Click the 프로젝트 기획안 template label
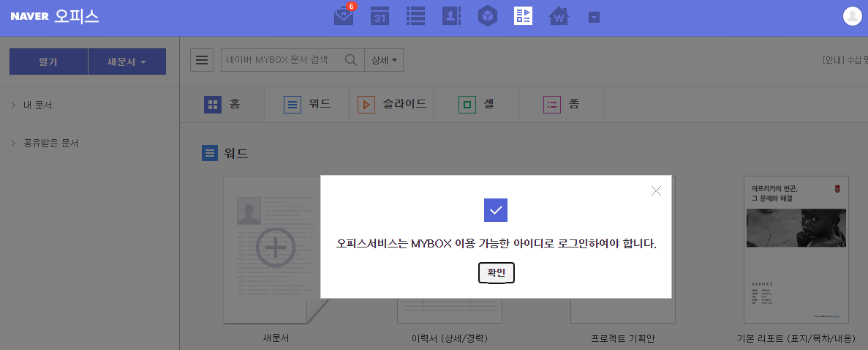This screenshot has width=868, height=350. coord(623,338)
